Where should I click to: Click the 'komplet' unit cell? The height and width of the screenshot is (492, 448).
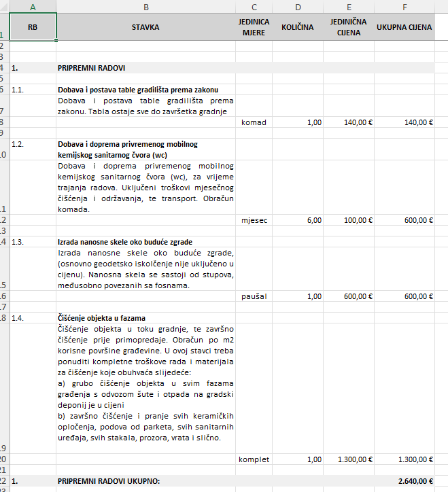(x=254, y=459)
